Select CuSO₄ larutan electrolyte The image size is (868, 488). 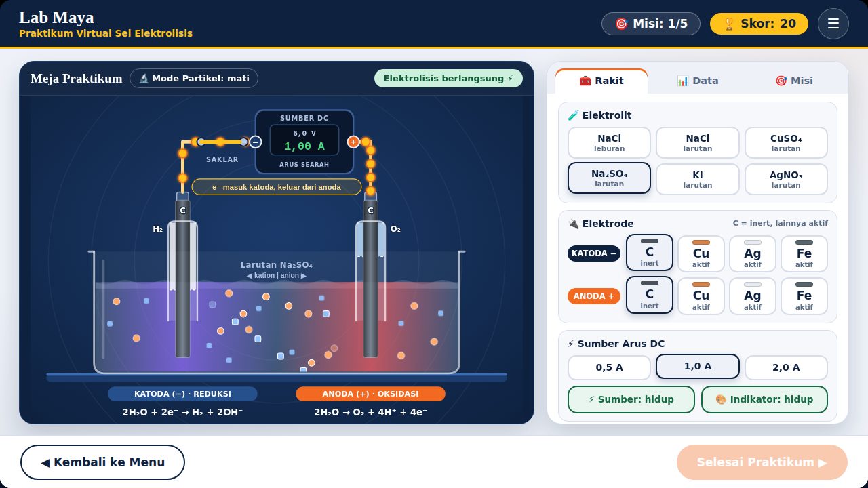coord(786,142)
